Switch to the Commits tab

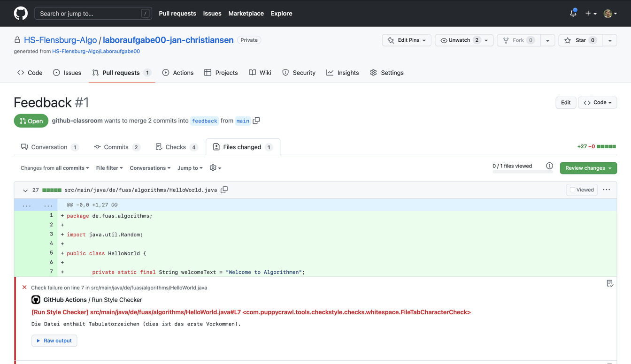pyautogui.click(x=116, y=147)
